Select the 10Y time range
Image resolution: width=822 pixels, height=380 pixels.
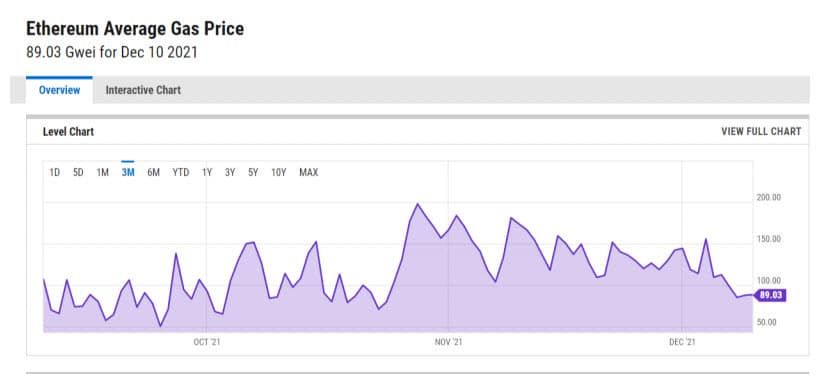pyautogui.click(x=278, y=172)
